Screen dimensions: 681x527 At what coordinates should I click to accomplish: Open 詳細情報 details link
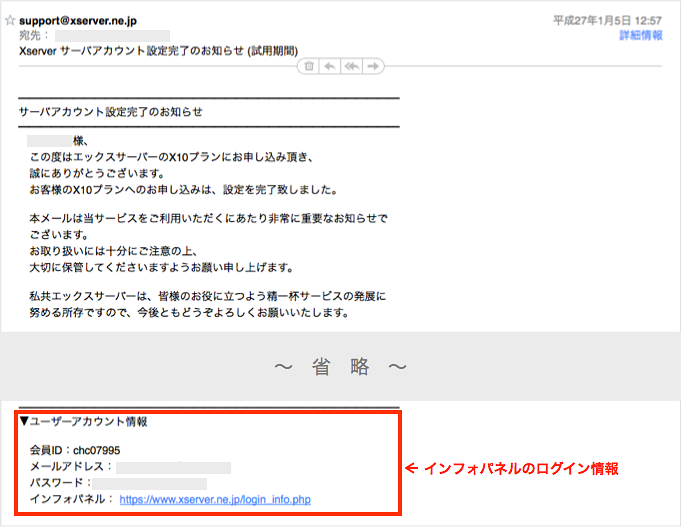point(641,36)
